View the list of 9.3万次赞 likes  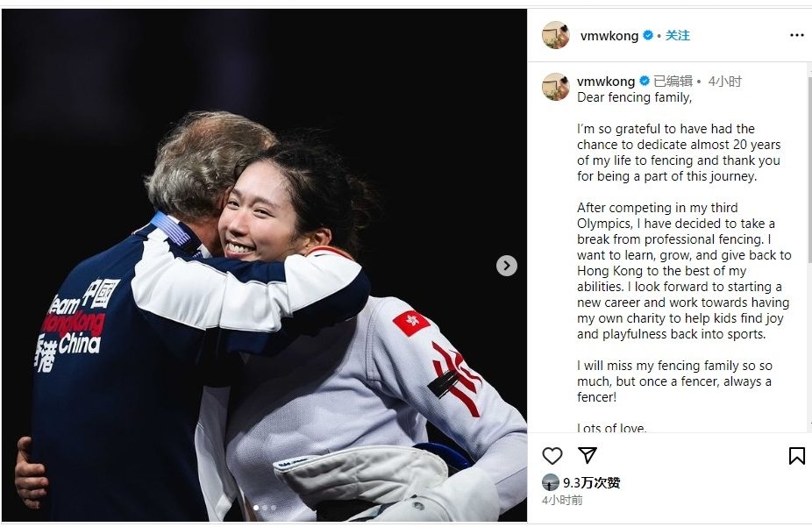pos(591,482)
